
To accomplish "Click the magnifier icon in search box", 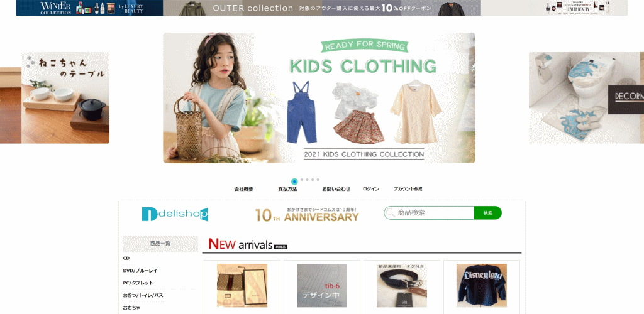I will click(x=390, y=213).
